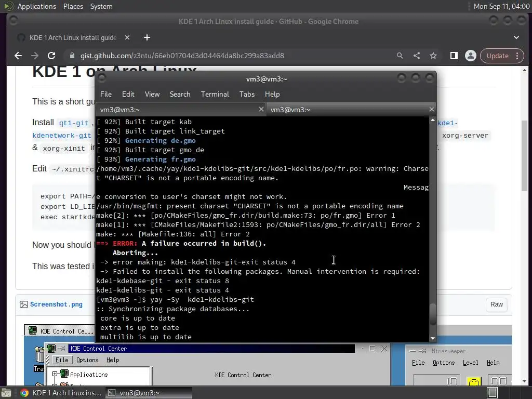Viewport: 532px width, 399px height.
Task: Click page scrollbar down arrow in Chrome
Action: pos(525,381)
